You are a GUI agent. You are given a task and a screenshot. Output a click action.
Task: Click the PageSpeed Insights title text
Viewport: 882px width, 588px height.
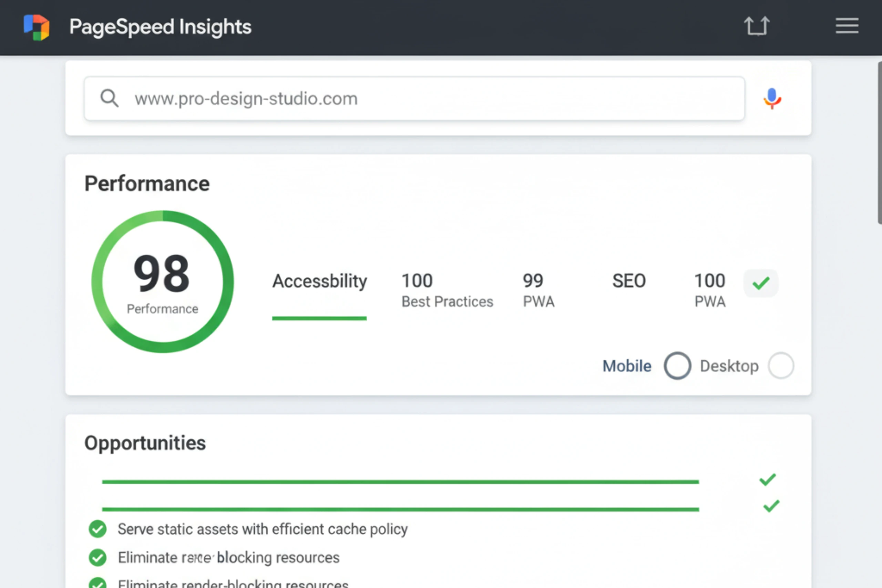[160, 27]
